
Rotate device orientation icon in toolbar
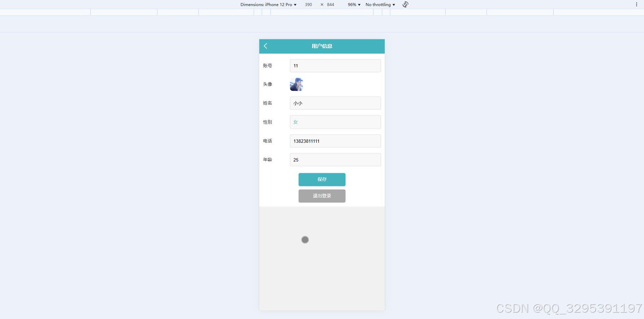(x=405, y=4)
